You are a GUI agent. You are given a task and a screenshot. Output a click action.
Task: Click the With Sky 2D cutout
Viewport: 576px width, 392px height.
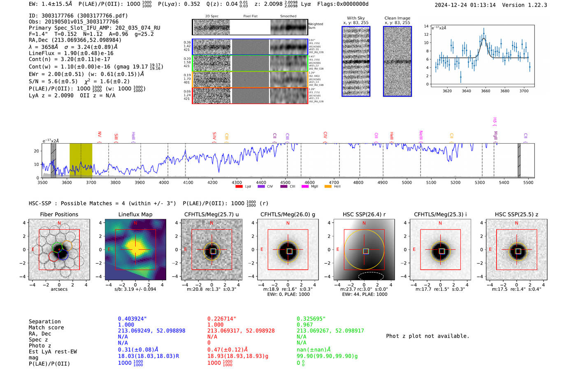coord(356,61)
